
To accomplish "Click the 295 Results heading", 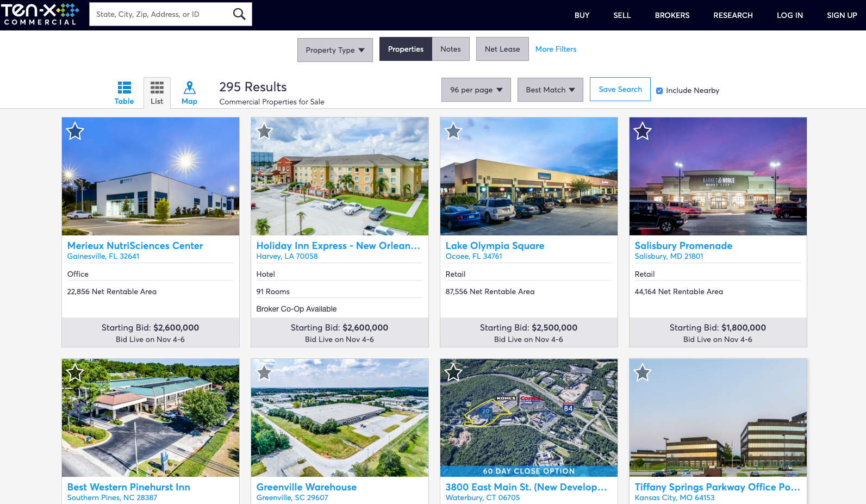I will click(253, 87).
